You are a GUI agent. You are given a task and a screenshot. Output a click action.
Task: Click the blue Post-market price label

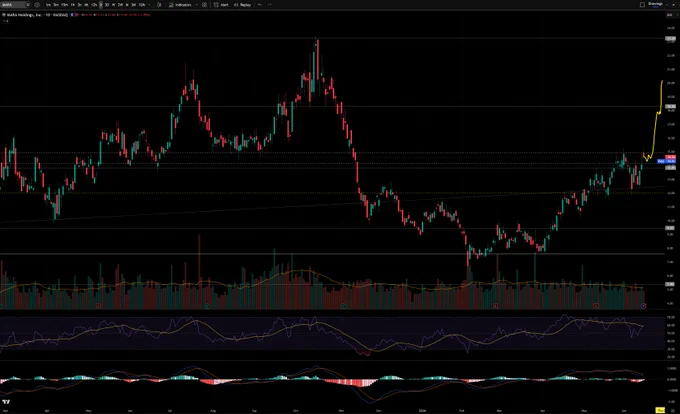click(667, 161)
